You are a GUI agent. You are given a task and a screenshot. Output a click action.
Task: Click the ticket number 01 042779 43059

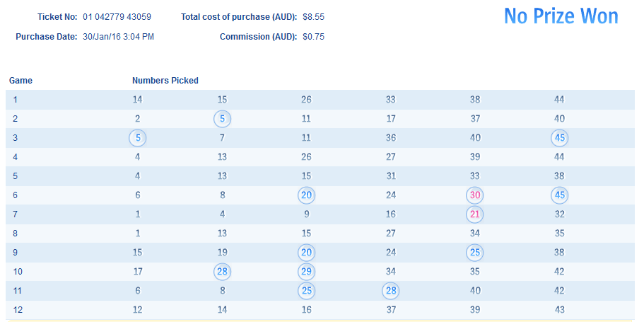click(117, 16)
